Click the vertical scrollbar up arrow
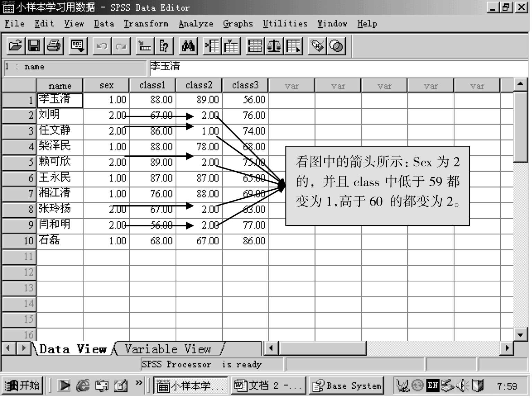This screenshot has height=398, width=532. point(520,84)
